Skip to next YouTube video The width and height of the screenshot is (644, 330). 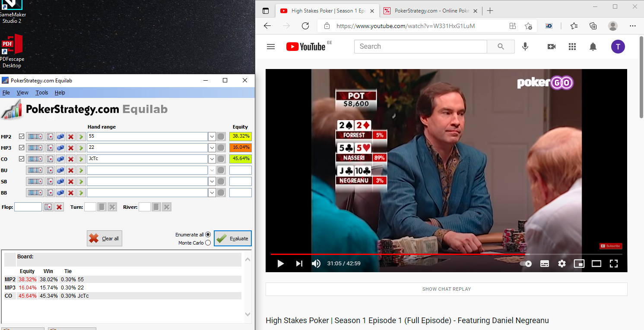pyautogui.click(x=299, y=263)
